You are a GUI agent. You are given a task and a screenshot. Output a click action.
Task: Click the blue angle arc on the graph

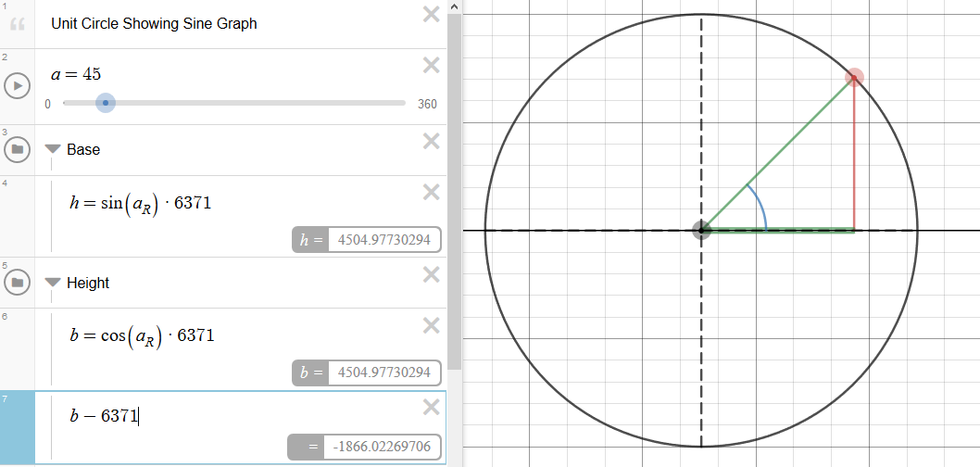760,207
